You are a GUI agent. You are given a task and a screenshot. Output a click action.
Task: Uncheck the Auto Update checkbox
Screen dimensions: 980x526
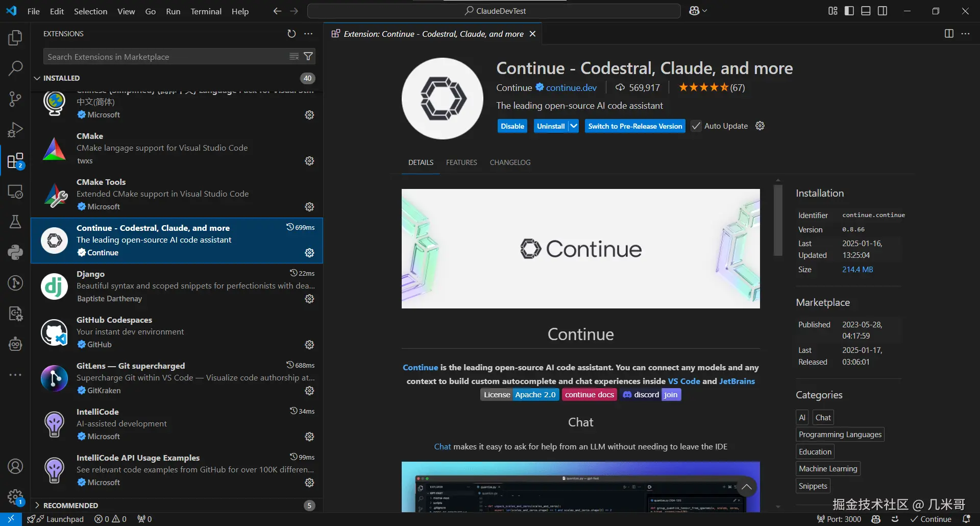tap(696, 126)
